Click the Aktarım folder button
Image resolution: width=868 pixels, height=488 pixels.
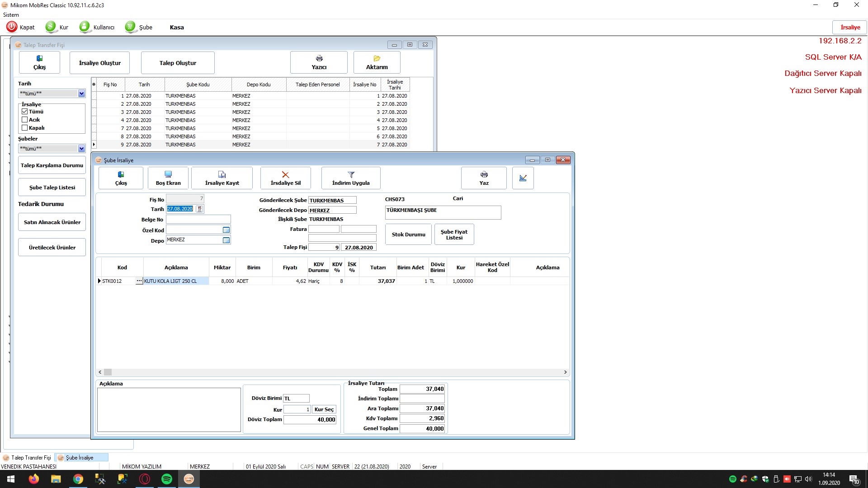377,62
